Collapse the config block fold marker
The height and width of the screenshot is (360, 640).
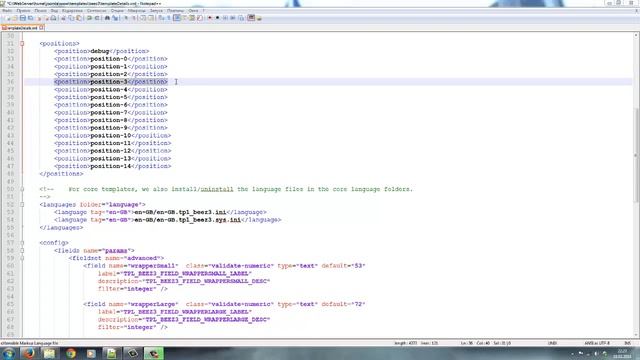[22, 243]
